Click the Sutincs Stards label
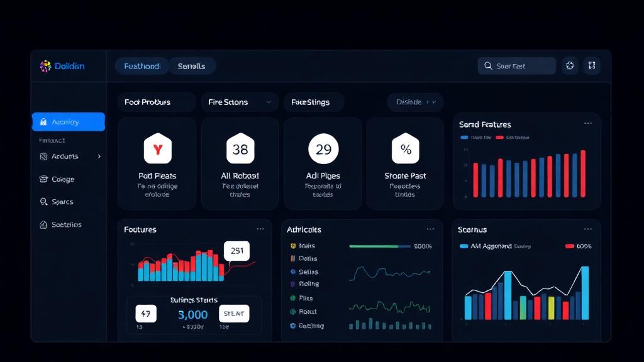The width and height of the screenshot is (644, 362). tap(194, 300)
